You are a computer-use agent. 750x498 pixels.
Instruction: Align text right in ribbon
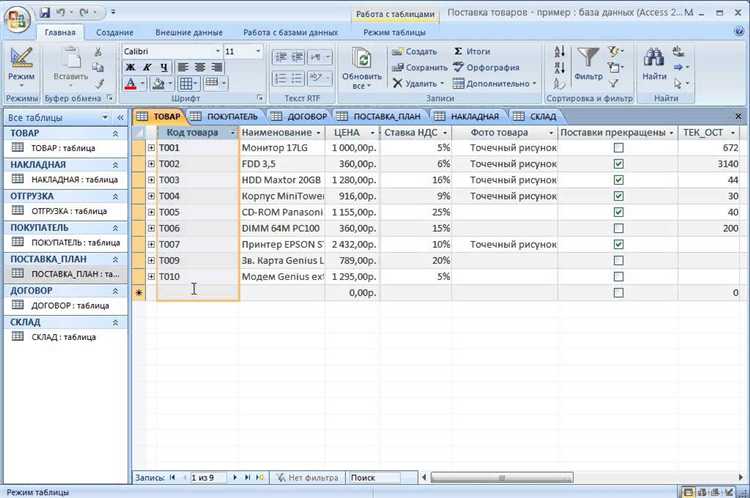pos(217,67)
